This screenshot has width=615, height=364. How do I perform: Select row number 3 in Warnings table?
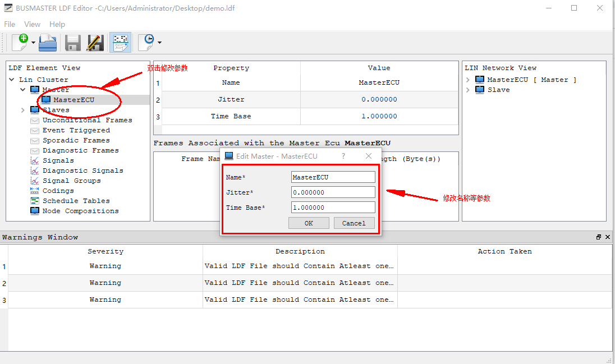click(x=4, y=300)
